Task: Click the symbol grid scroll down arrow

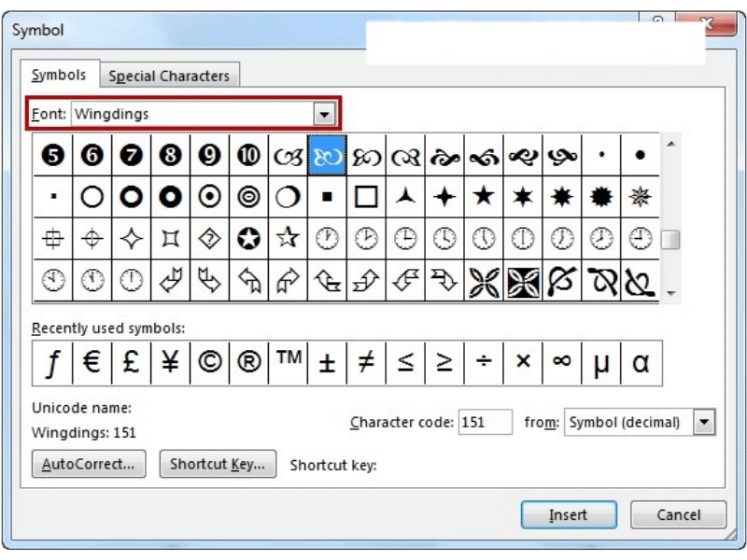Action: 670,293
